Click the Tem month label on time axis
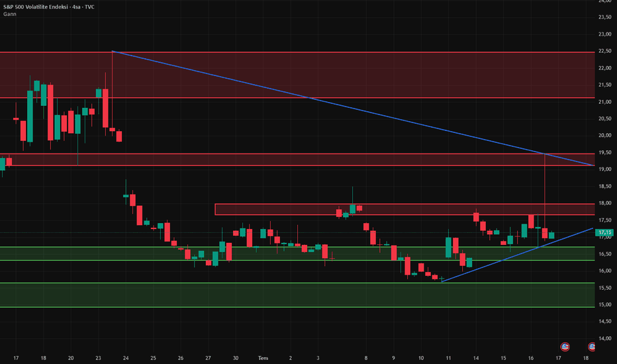The image size is (617, 364). point(263,358)
